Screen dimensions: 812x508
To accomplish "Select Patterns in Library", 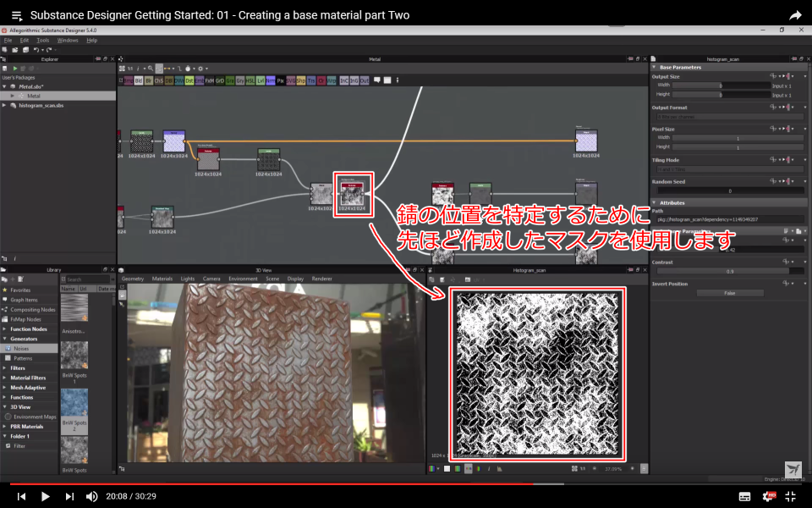I will tap(29, 358).
